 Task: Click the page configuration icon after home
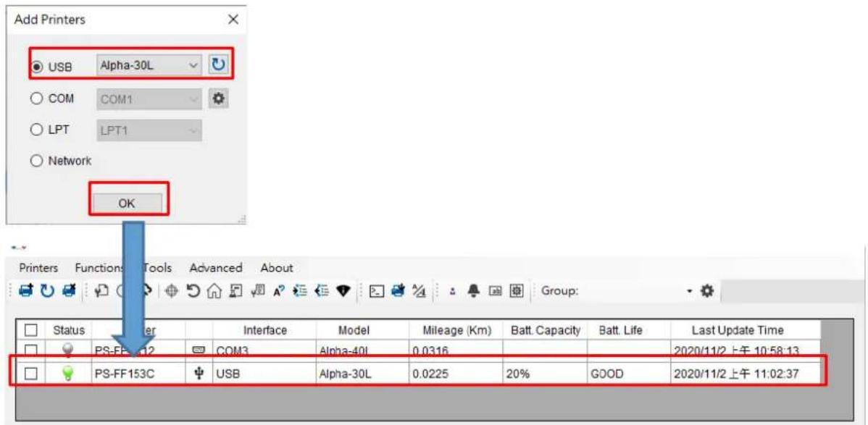pos(235,290)
